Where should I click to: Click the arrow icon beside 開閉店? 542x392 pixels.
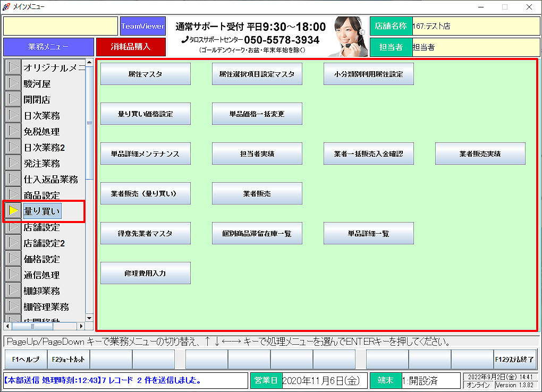13,99
